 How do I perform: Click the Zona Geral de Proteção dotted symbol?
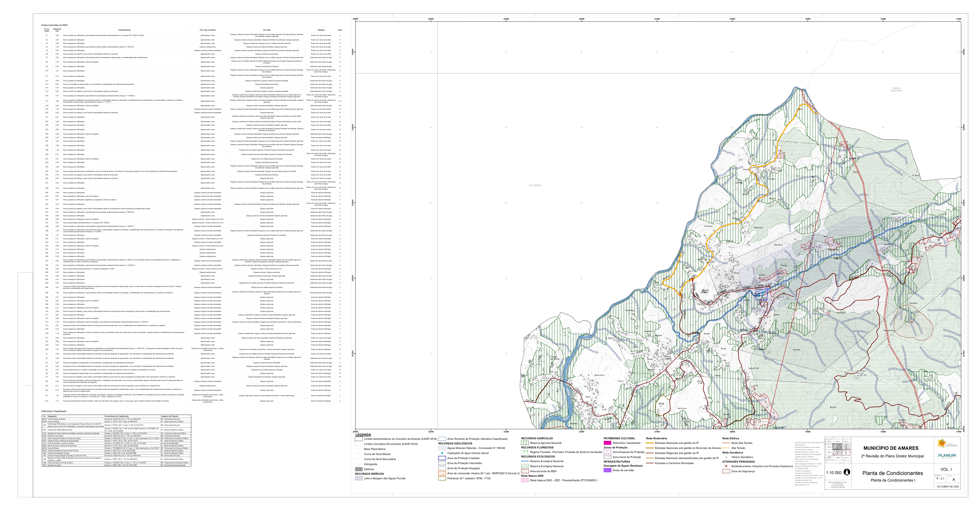608,457
